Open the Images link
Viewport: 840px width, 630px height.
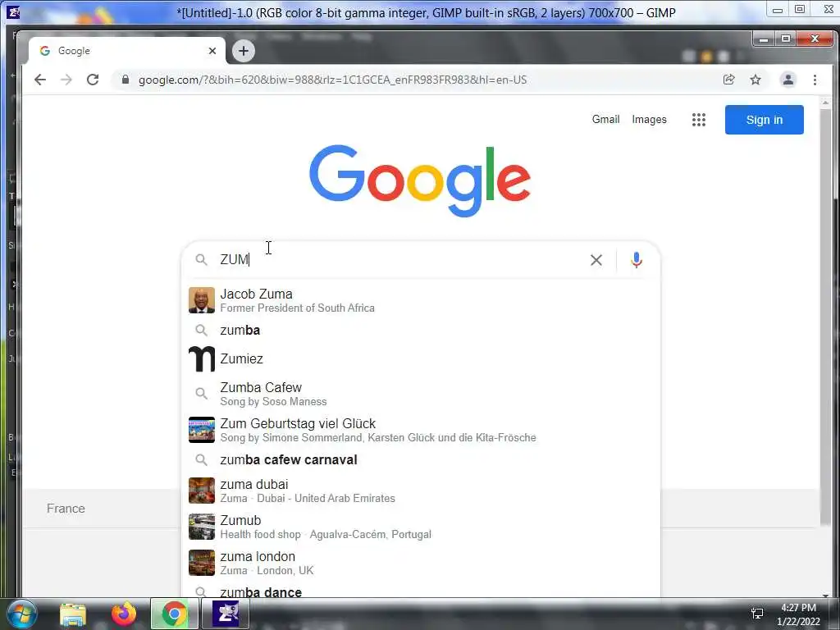(x=650, y=120)
